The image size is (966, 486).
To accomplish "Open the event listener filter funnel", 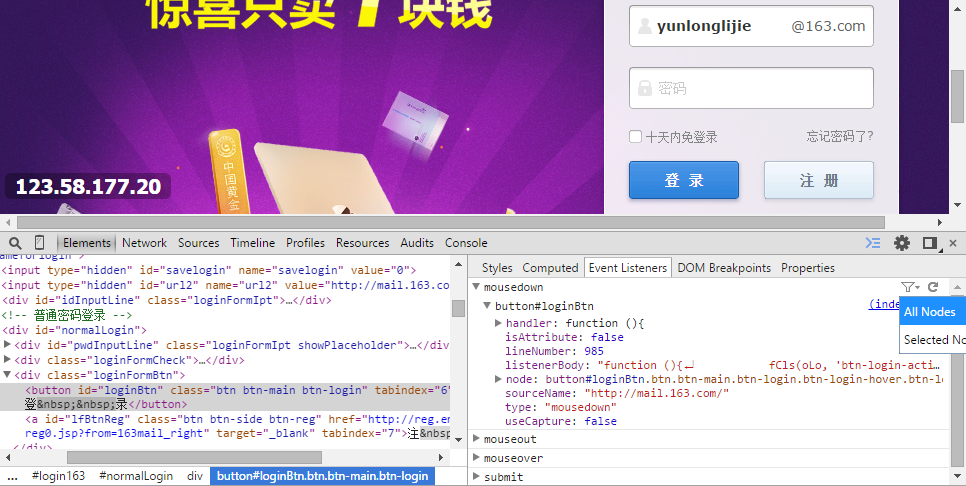I will (x=907, y=287).
